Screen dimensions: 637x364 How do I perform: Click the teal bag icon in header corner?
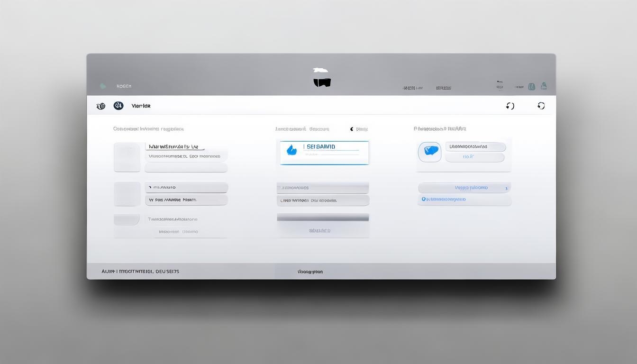coord(544,86)
